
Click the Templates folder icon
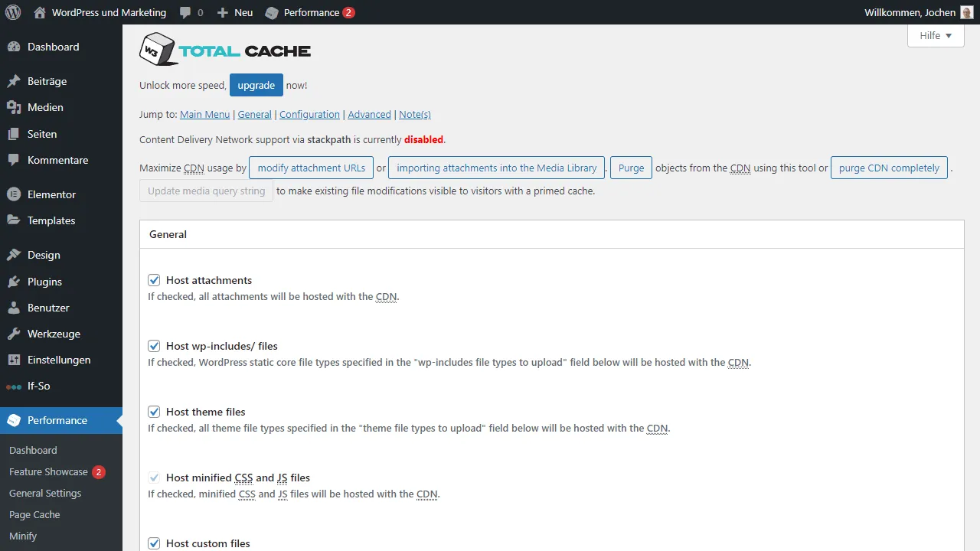[x=14, y=220]
